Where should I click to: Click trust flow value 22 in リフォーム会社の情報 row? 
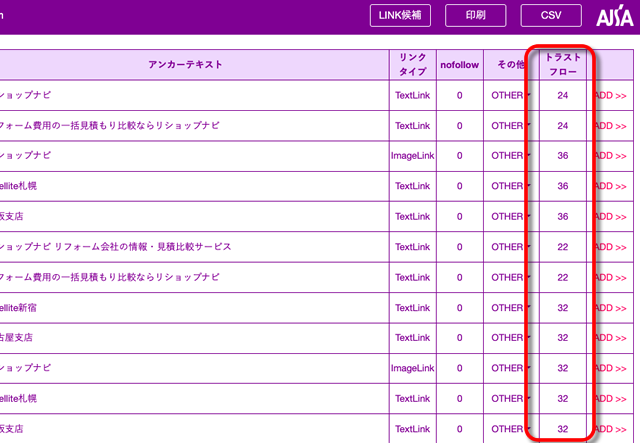563,247
